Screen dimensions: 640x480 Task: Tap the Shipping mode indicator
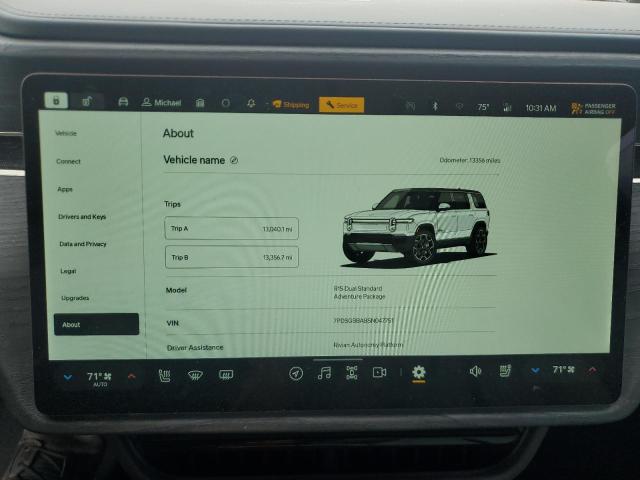291,104
